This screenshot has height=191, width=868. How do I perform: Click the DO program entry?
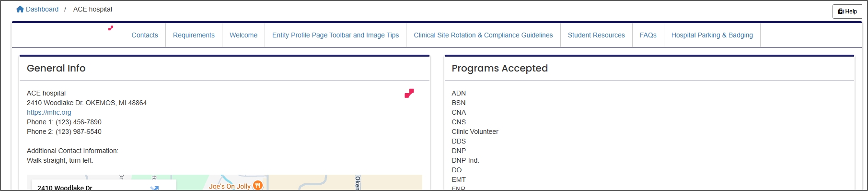coord(457,170)
